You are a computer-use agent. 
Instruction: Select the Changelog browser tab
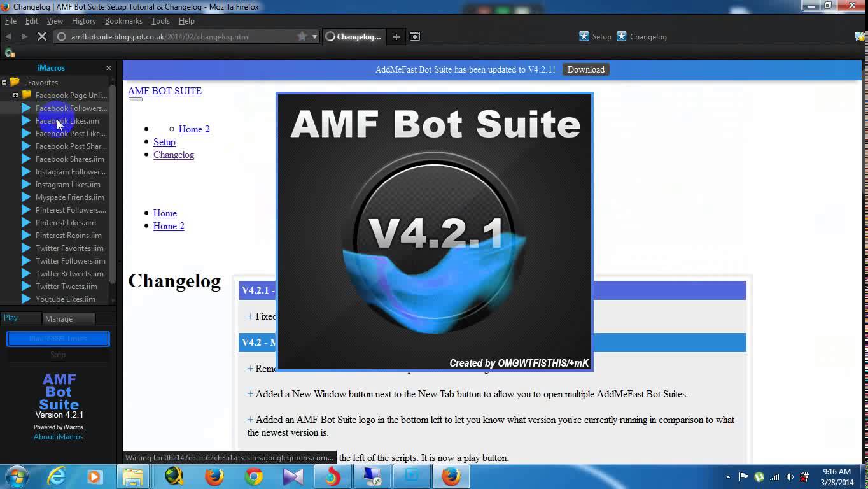click(x=354, y=37)
